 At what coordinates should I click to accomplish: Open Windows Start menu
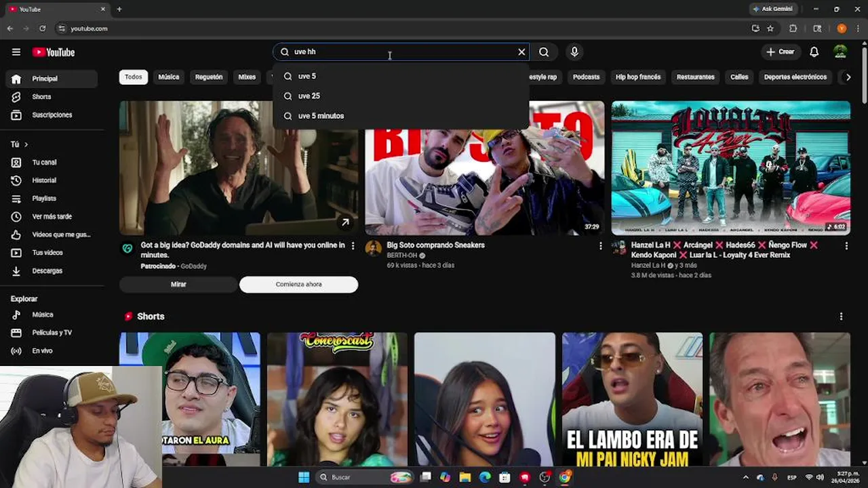304,477
